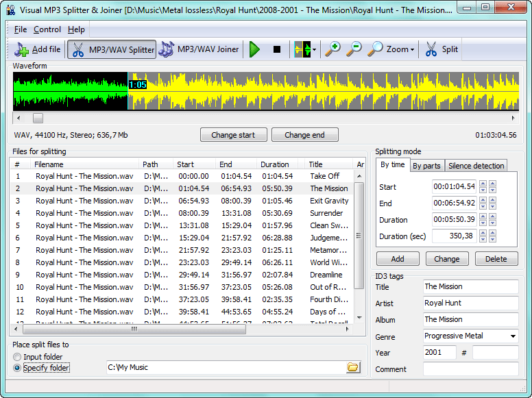Click the Title column header
The image size is (532, 398).
pyautogui.click(x=328, y=164)
